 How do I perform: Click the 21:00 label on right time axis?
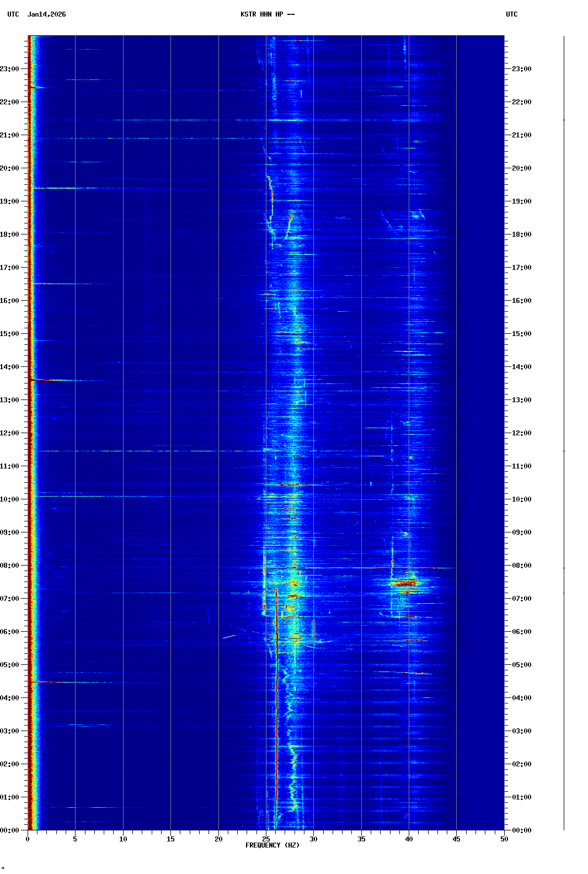pyautogui.click(x=521, y=135)
